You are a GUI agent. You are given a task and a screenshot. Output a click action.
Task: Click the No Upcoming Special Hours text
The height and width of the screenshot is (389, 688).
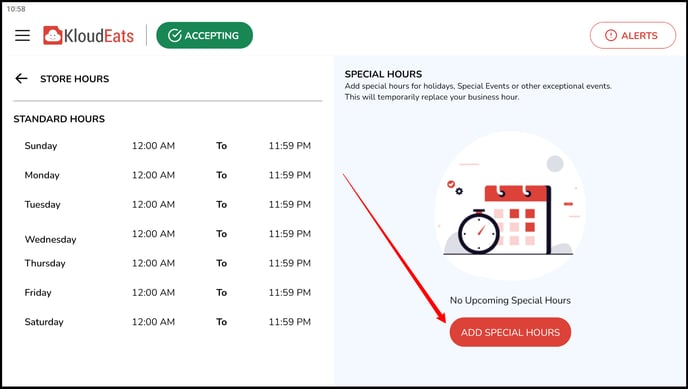pos(510,300)
